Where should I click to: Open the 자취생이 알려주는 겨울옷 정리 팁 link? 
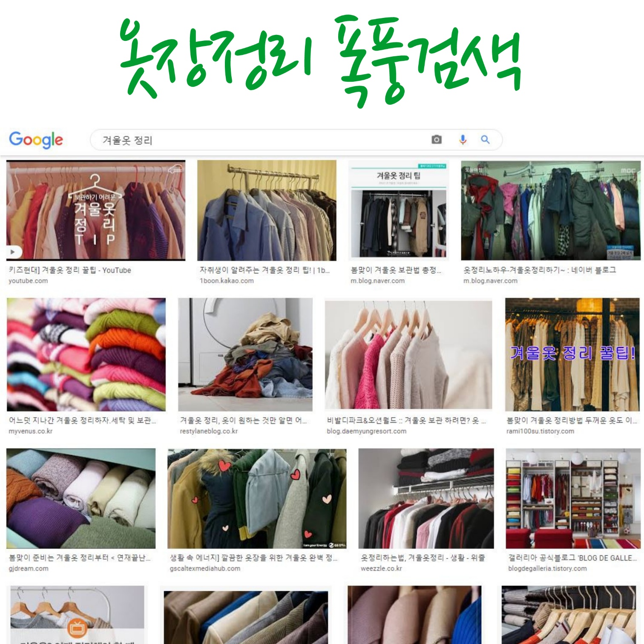(264, 270)
